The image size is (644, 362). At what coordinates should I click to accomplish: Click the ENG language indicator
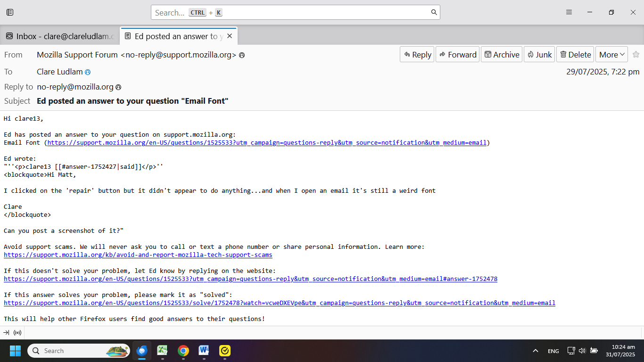coord(553,351)
